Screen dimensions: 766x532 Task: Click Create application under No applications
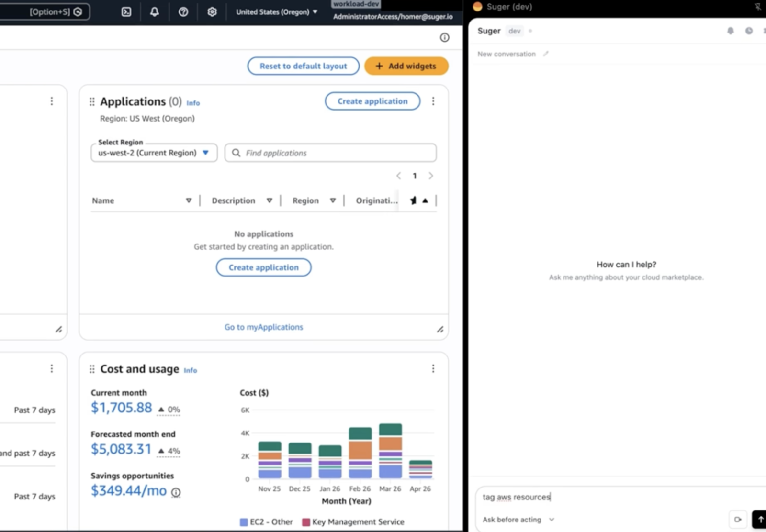tap(264, 267)
